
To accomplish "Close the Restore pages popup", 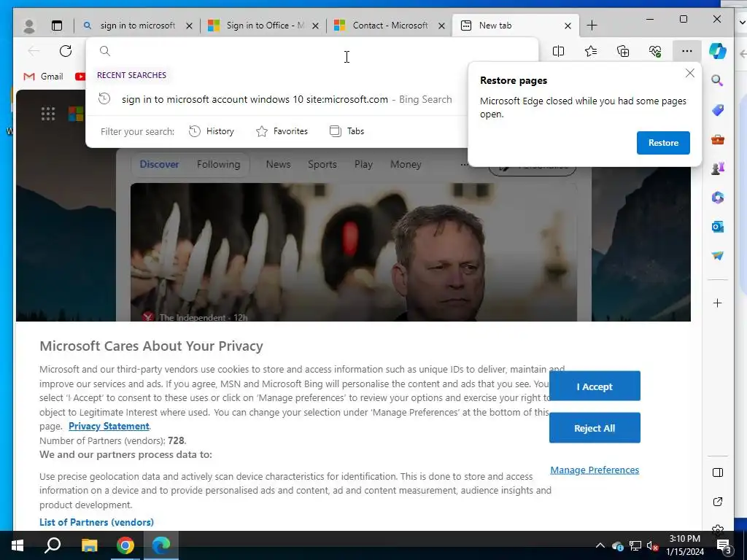I will click(x=689, y=74).
